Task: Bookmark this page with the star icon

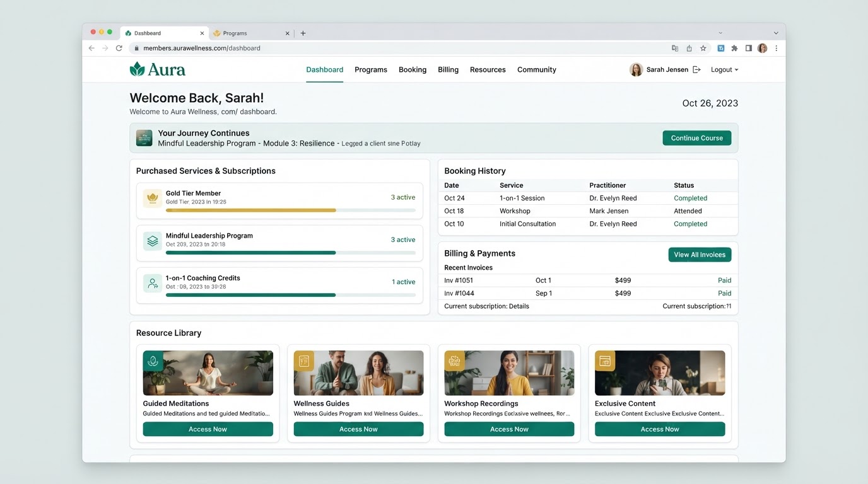Action: 703,48
